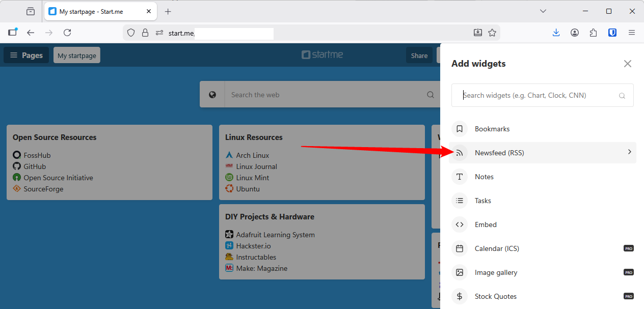Viewport: 644px width, 309px height.
Task: Click the site padlock icon
Action: [x=145, y=33]
